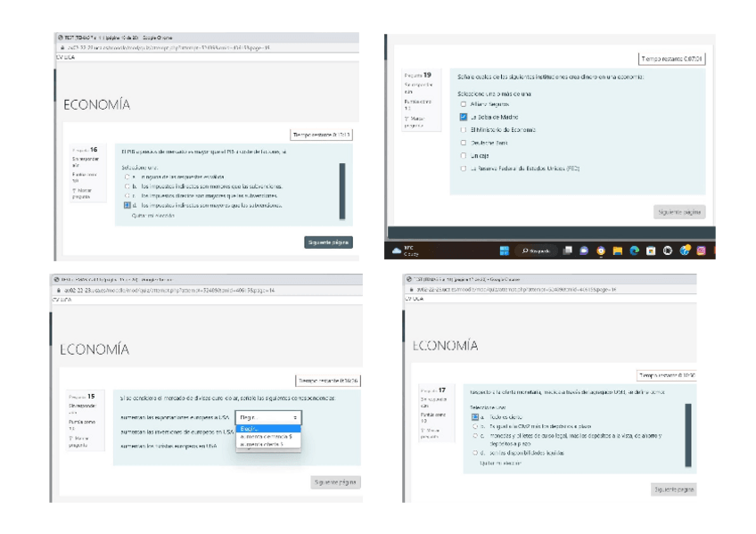Open the Windows Start menu on the taskbar
This screenshot has width=756, height=534.
[505, 251]
